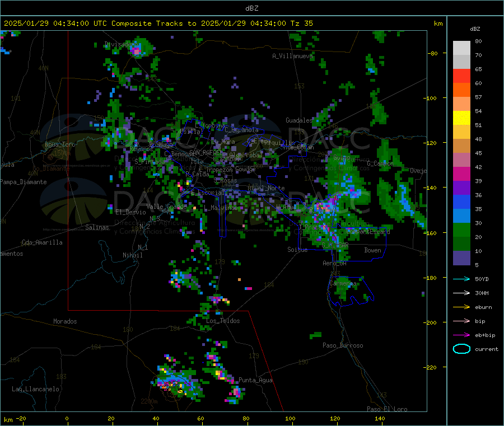Viewport: 504px width, 426px height.
Task: Pick the bright green 30 dBZ swatch
Action: click(461, 230)
